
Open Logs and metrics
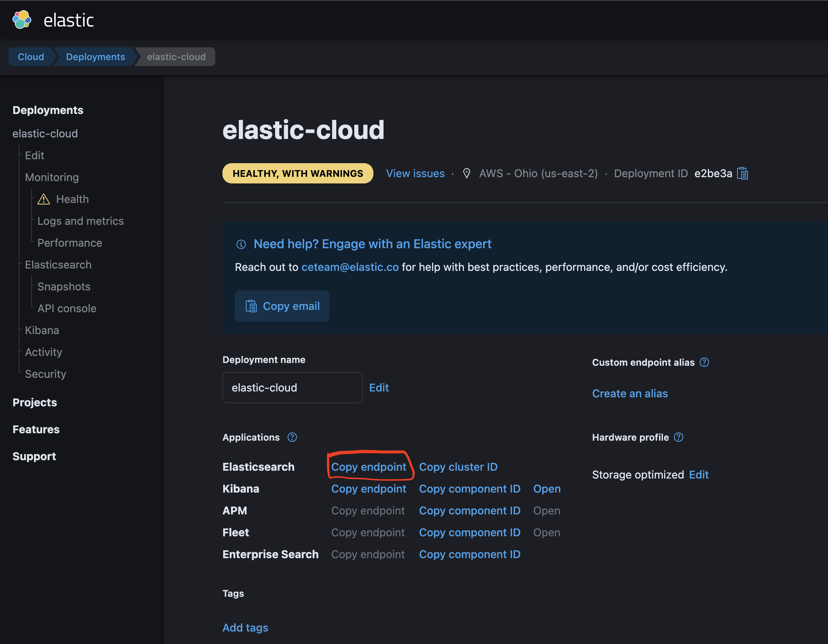point(81,221)
